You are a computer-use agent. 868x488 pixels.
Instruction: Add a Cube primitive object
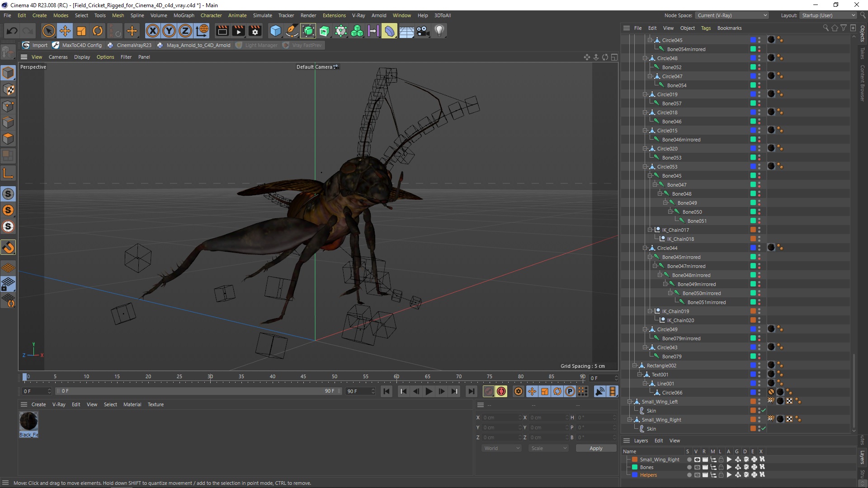pos(275,31)
